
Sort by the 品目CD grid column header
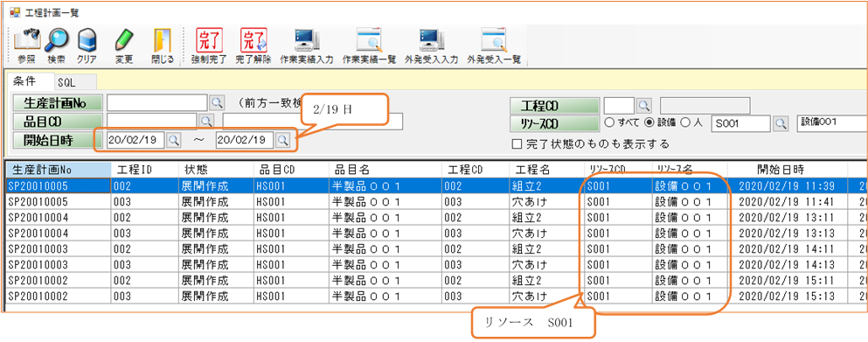pos(290,169)
